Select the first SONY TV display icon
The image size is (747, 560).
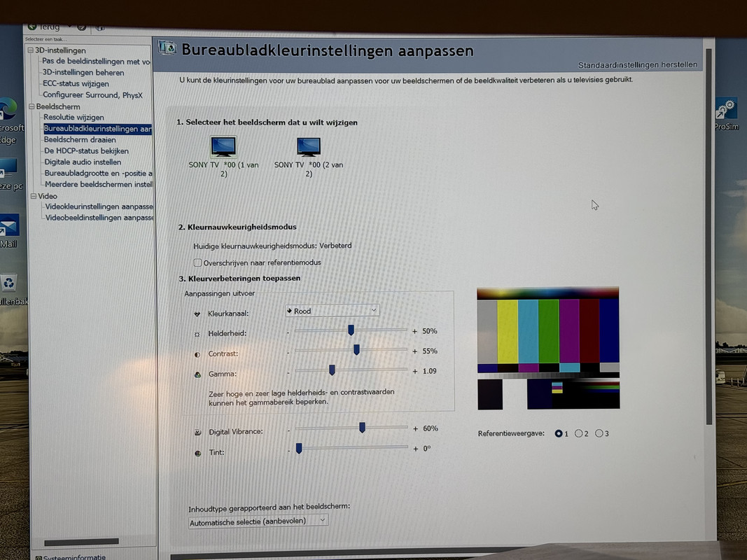pos(223,146)
